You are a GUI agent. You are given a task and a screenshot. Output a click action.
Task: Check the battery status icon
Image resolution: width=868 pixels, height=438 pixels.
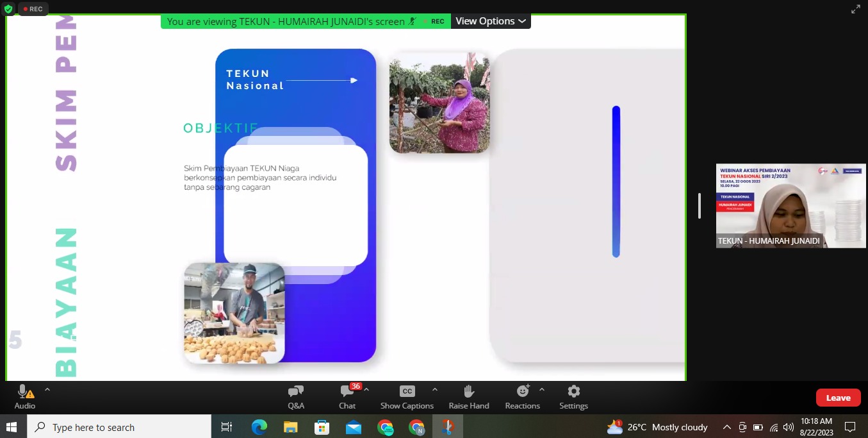(758, 427)
